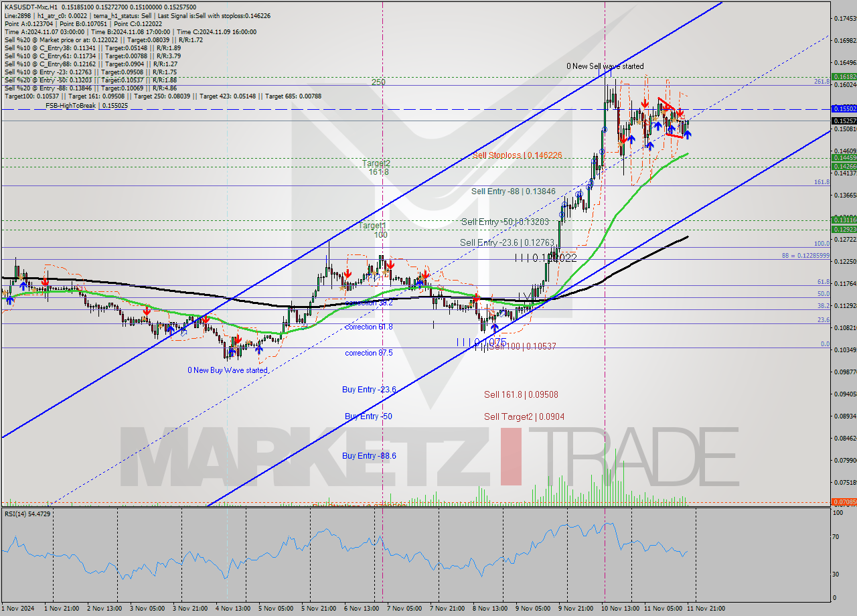The height and width of the screenshot is (616, 857).
Task: Select the '7 Nov 05:00' time axis label
Action: click(x=404, y=608)
